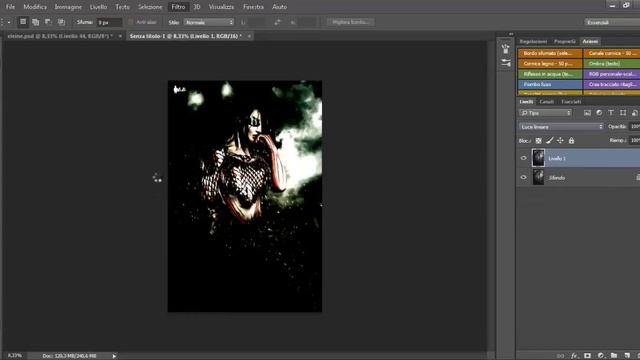Open the Selezione menu

coord(150,7)
